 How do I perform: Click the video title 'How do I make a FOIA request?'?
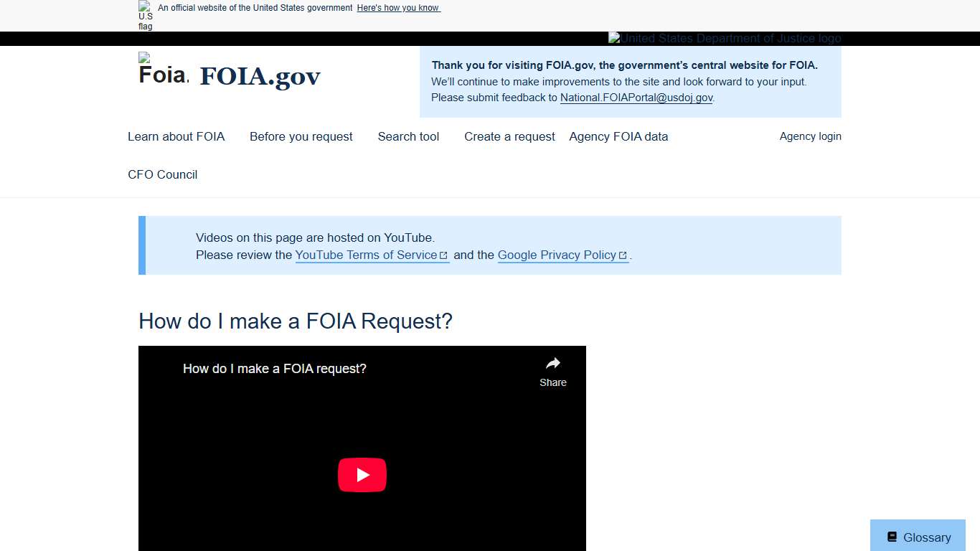[x=275, y=368]
